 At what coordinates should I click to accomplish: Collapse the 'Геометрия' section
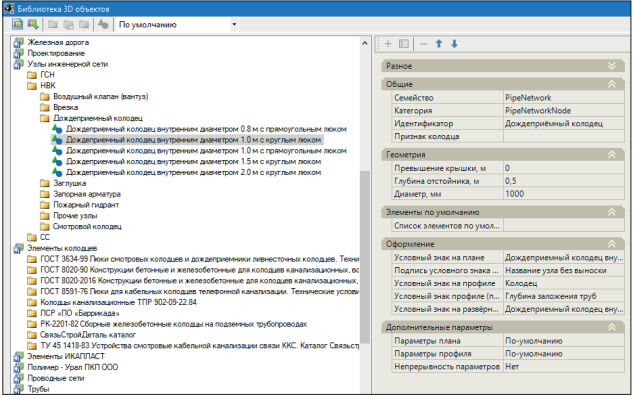coord(612,155)
